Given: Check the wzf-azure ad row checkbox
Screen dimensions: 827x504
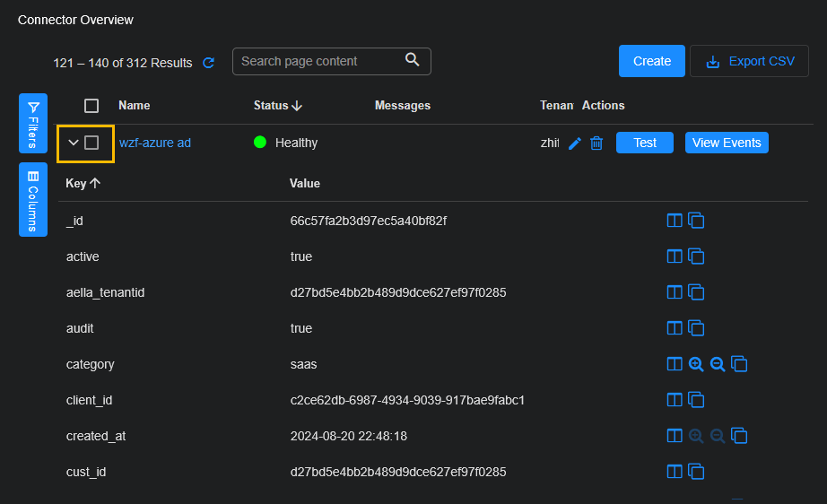Looking at the screenshot, I should (x=91, y=143).
